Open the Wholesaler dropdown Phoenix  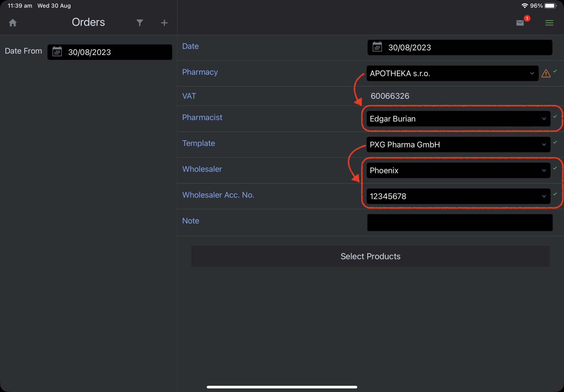coord(458,170)
